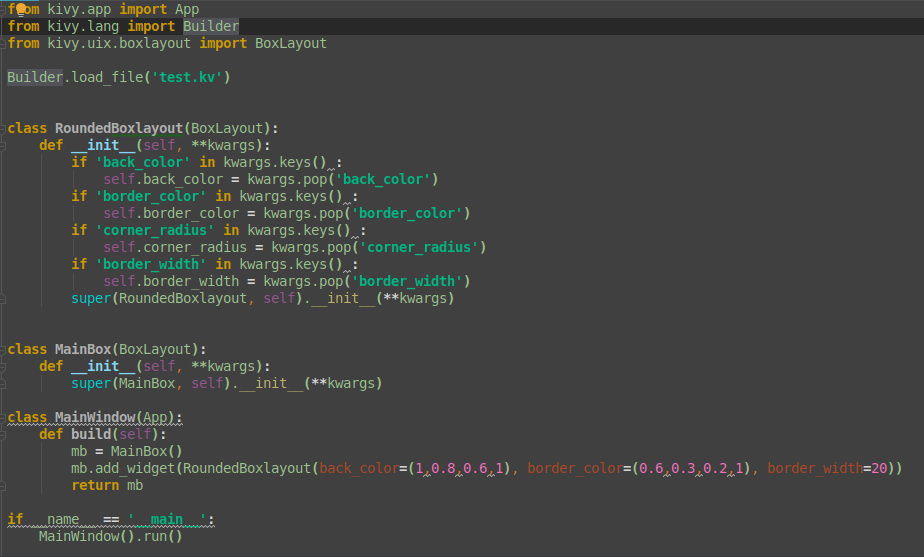Click the value 20 after border_width=
This screenshot has width=924, height=557.
(x=879, y=469)
